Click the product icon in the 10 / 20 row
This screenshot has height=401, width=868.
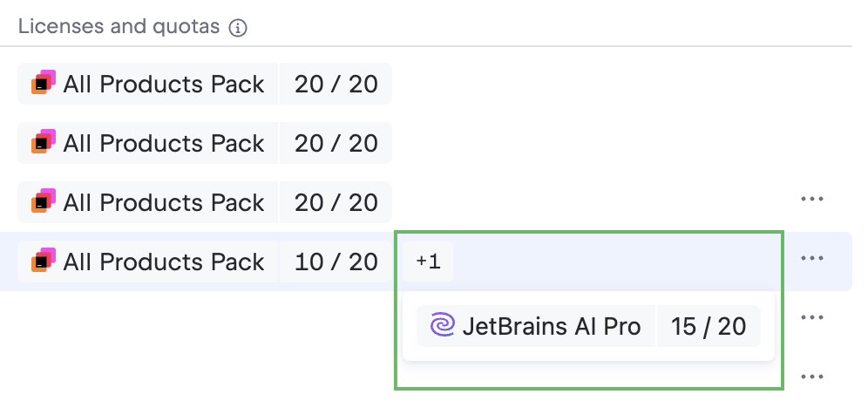(44, 262)
